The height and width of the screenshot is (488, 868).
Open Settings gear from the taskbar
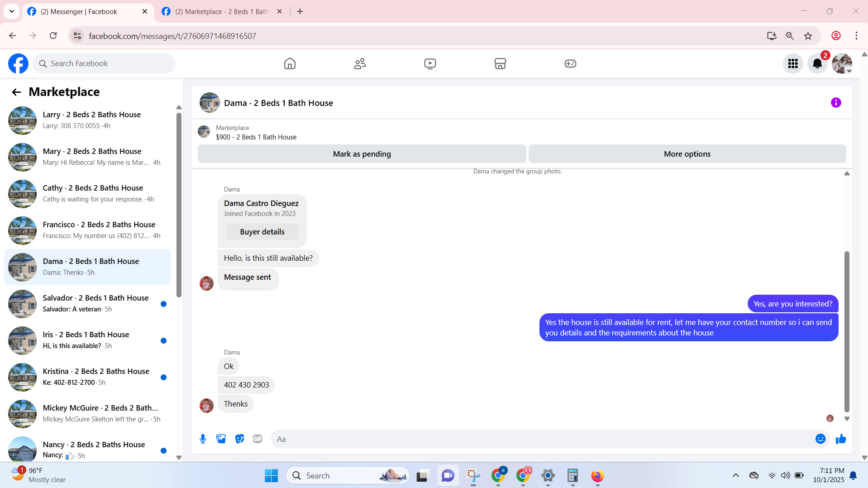pyautogui.click(x=548, y=476)
